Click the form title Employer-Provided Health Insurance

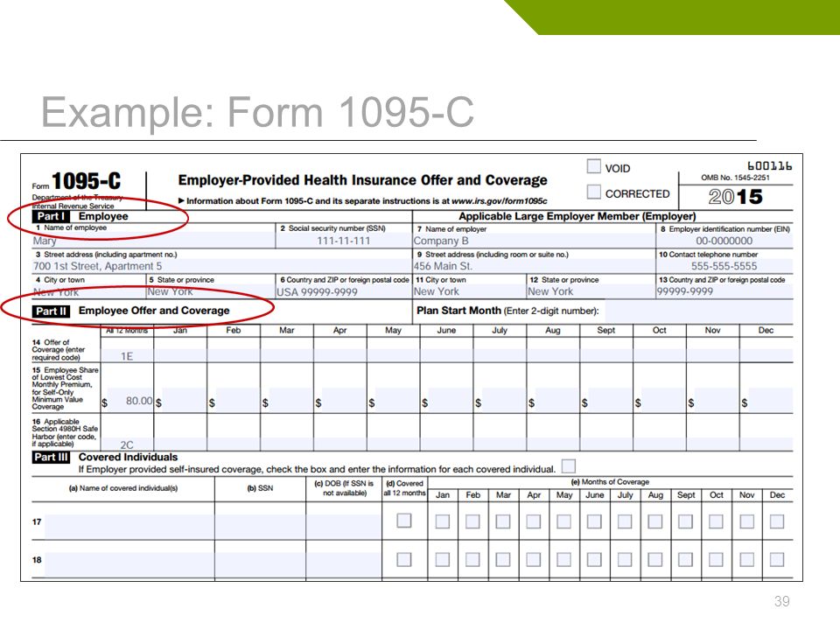pyautogui.click(x=362, y=180)
